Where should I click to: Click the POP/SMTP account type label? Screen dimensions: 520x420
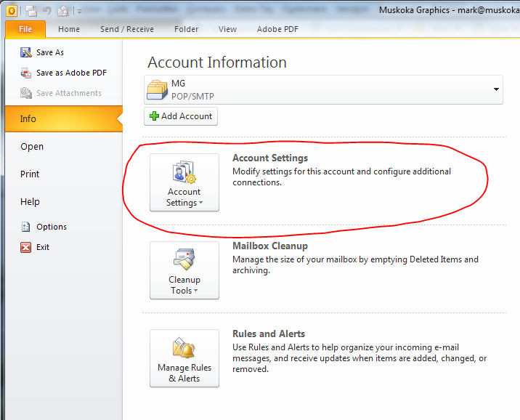tap(192, 96)
